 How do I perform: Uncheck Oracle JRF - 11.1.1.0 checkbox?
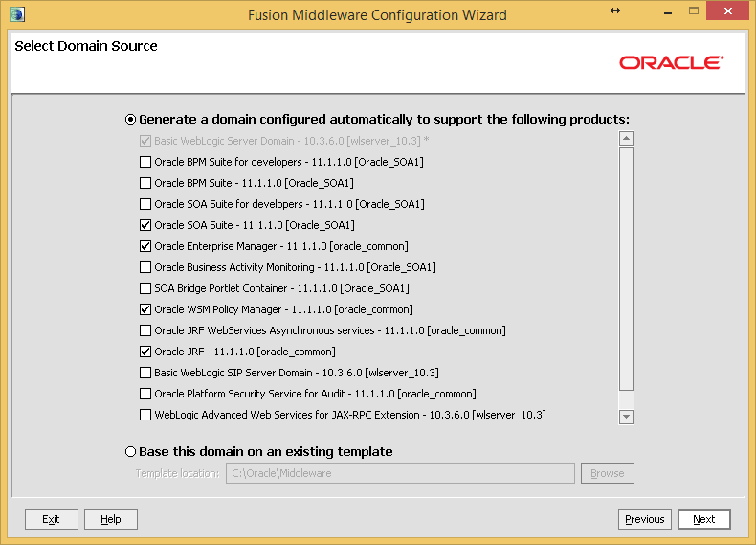point(145,352)
